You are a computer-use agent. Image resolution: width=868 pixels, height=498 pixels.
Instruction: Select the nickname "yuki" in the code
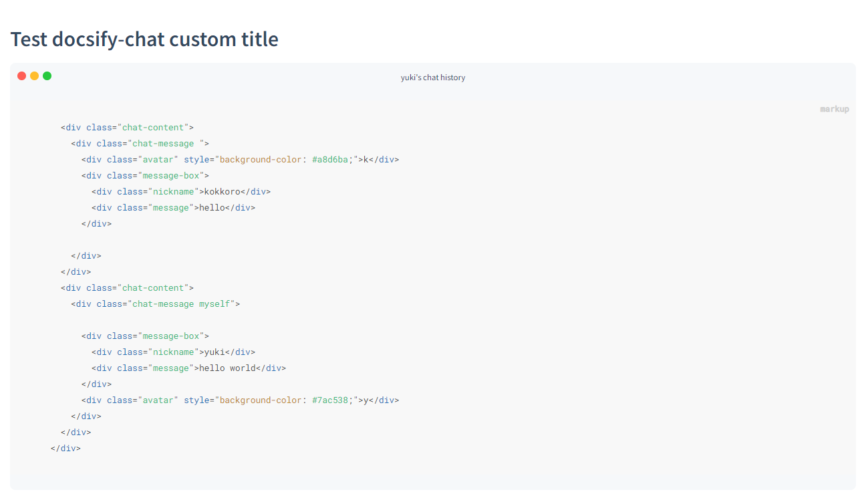click(215, 352)
